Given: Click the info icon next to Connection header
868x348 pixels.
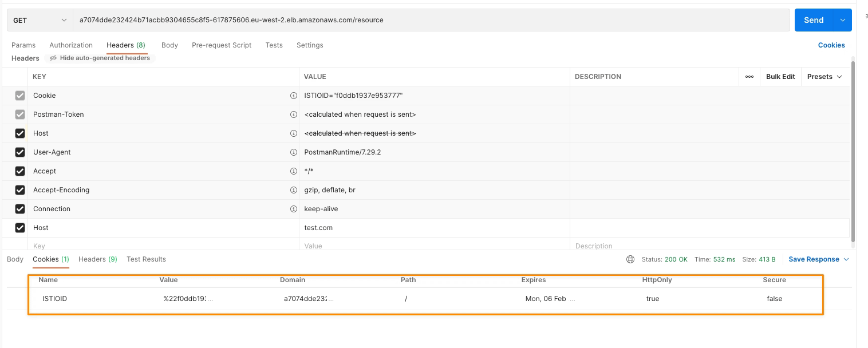Looking at the screenshot, I should [293, 209].
